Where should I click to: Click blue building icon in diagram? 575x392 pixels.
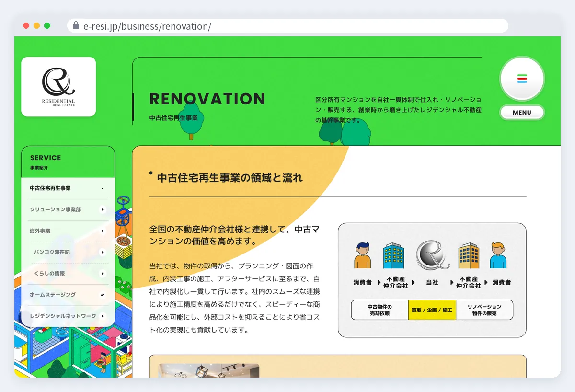pyautogui.click(x=394, y=255)
